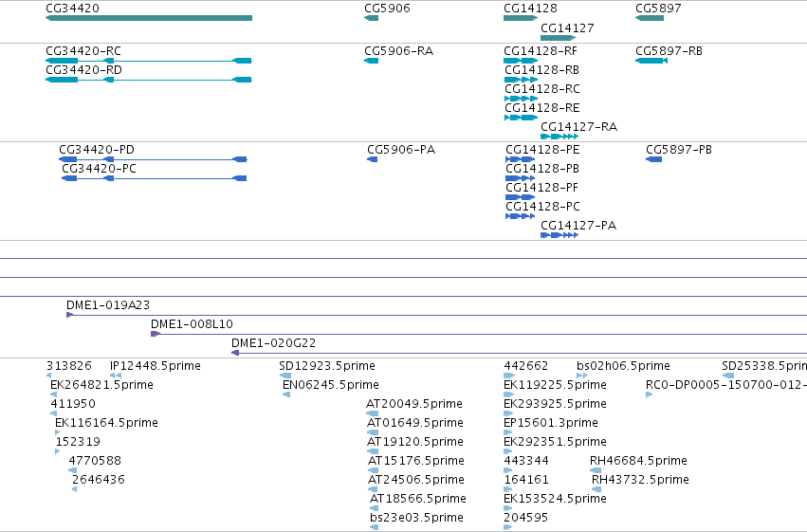Click EST AT24506.5prime

416,480
